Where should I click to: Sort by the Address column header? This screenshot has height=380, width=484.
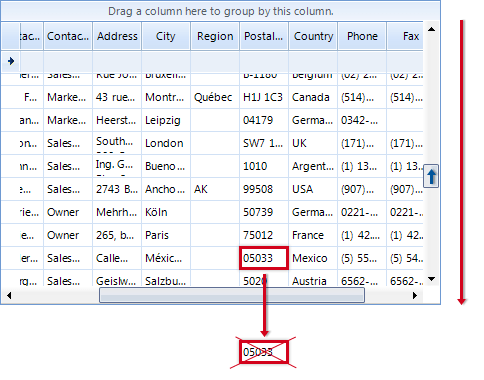[117, 36]
